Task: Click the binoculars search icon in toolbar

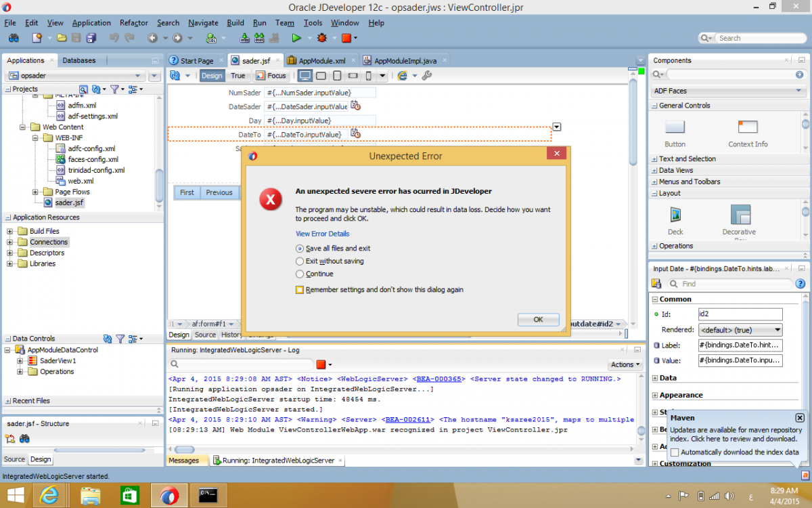Action: pyautogui.click(x=14, y=38)
